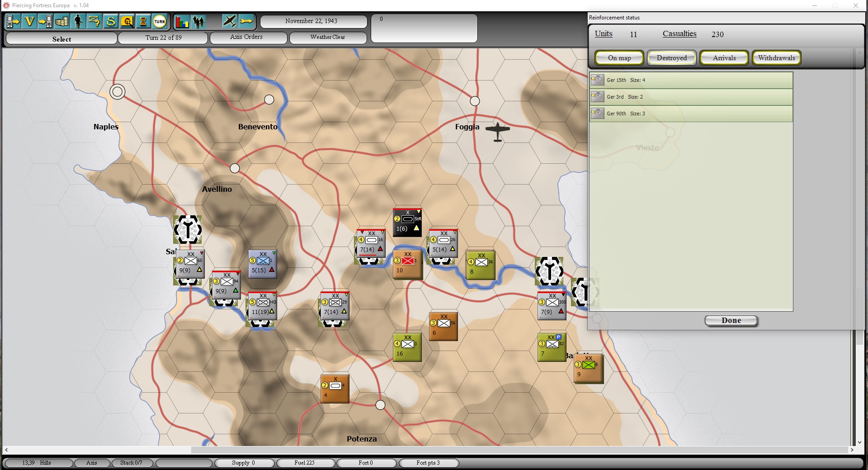Click the Fuel 225 status field
This screenshot has height=470, width=868.
[305, 463]
